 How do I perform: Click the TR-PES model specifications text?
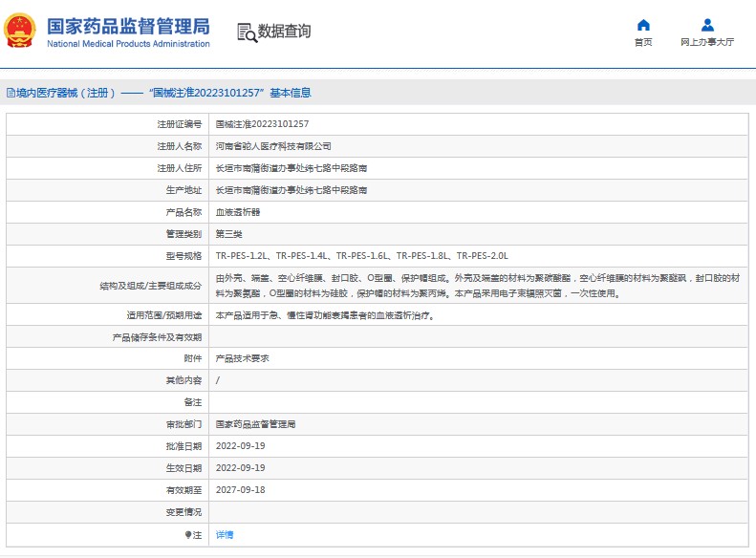pos(361,256)
